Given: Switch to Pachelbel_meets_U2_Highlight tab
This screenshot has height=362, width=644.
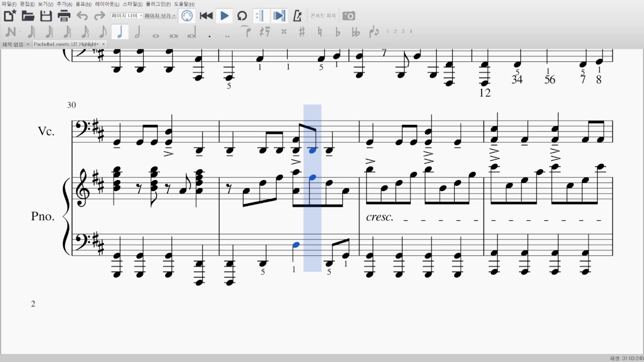Looking at the screenshot, I should [x=65, y=44].
